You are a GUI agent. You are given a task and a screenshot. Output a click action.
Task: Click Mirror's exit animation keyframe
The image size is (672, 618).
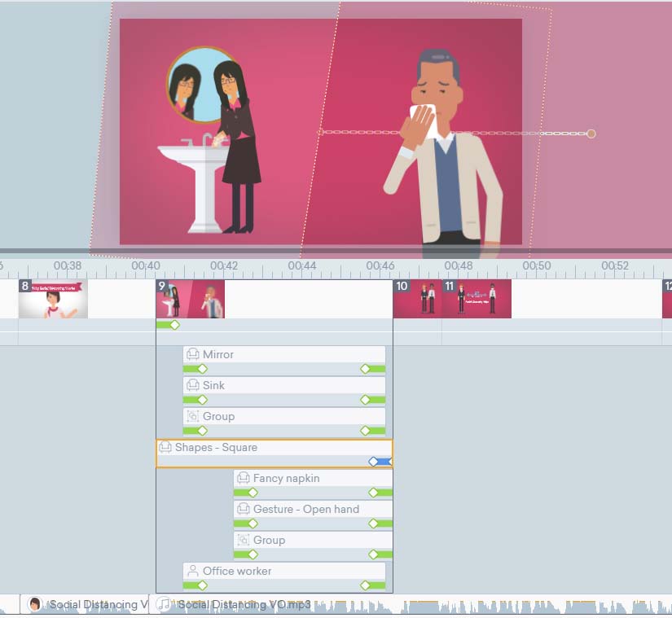point(365,369)
